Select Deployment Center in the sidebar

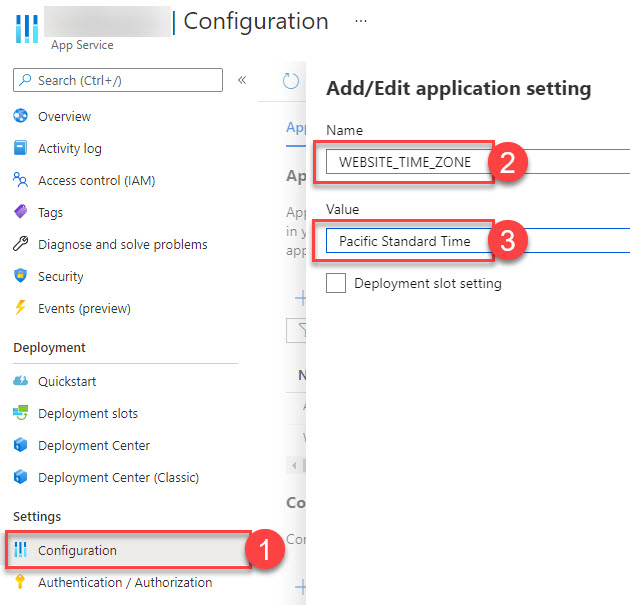[94, 446]
